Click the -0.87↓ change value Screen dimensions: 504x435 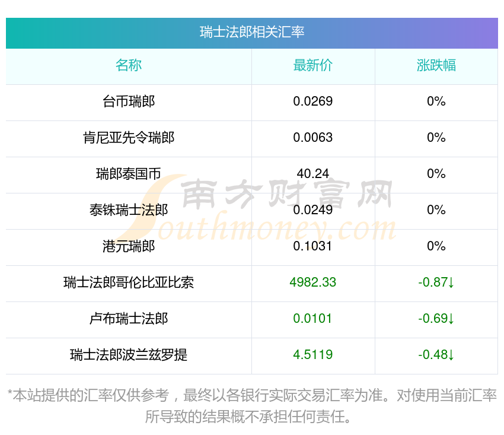point(436,282)
